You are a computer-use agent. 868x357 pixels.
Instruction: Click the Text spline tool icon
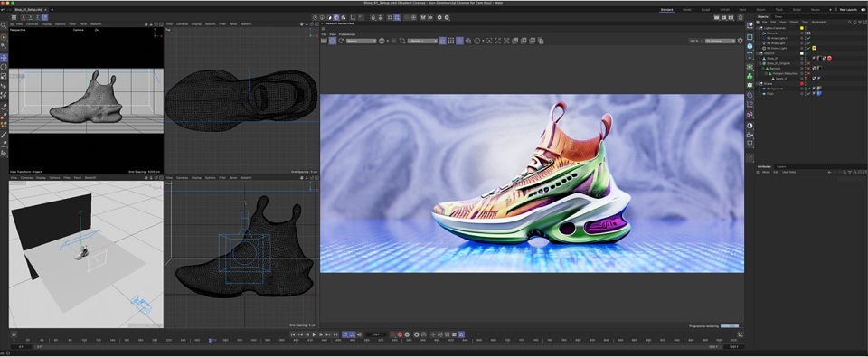pyautogui.click(x=750, y=56)
